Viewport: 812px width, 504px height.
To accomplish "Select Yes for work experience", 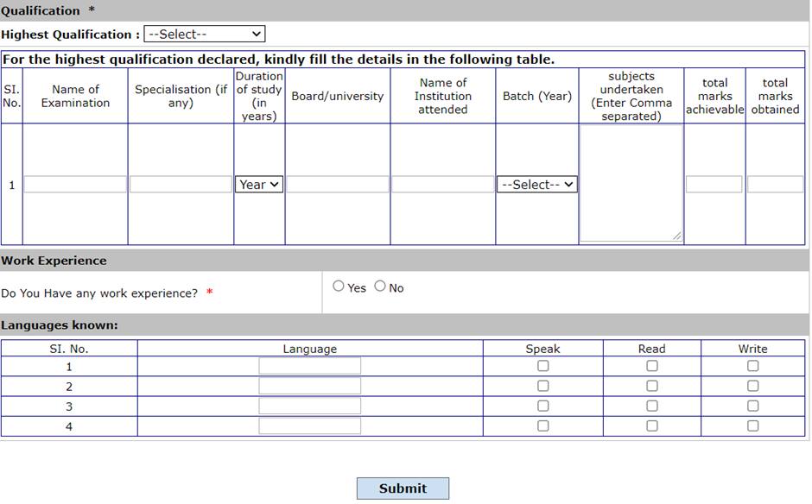I will (x=339, y=287).
